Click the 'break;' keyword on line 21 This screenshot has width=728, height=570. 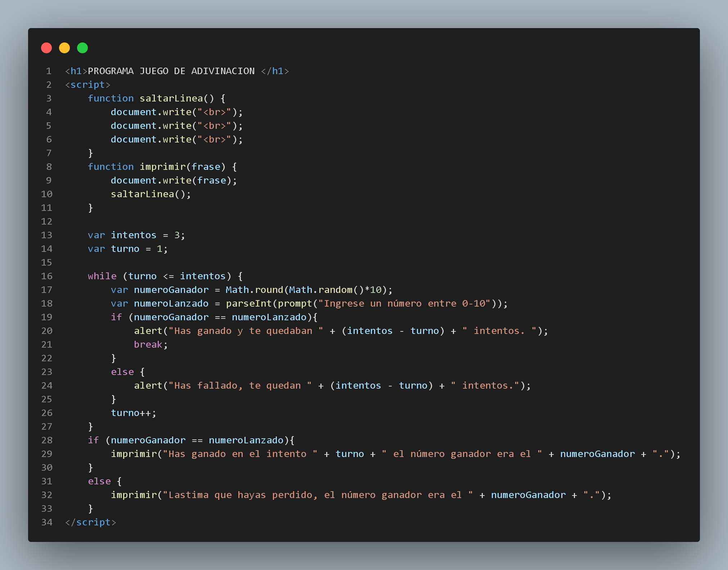[151, 344]
